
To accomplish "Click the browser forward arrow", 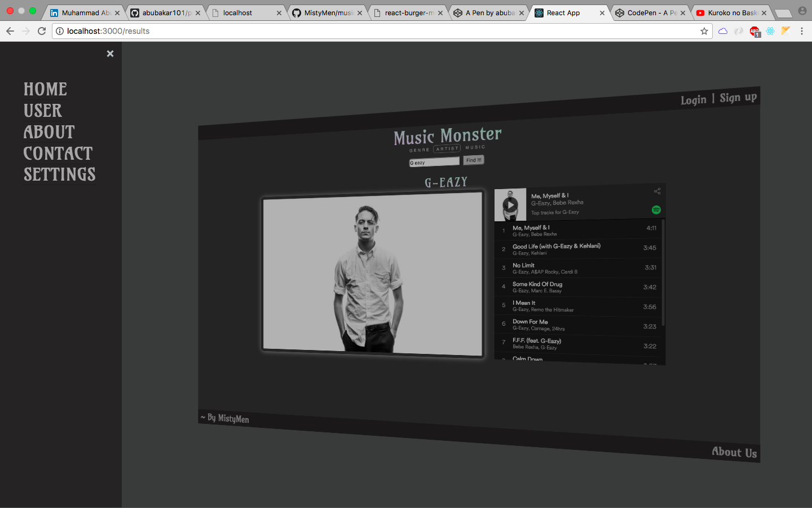I will (x=26, y=31).
